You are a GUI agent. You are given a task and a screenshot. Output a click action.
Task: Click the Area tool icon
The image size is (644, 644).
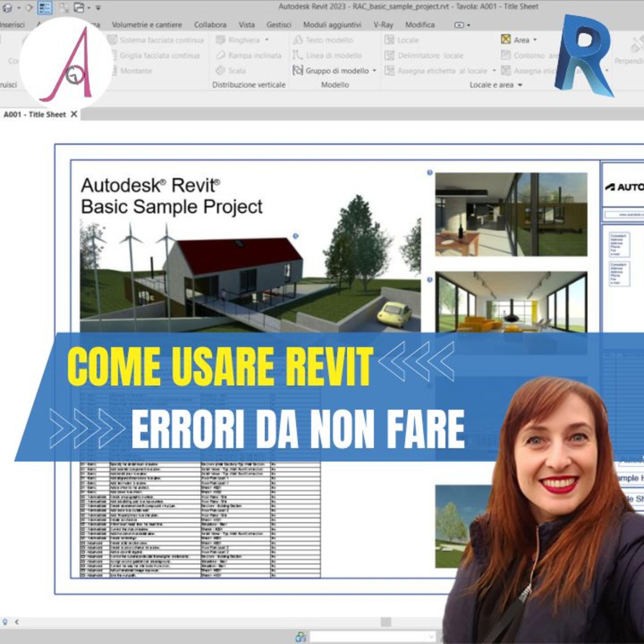(x=506, y=39)
